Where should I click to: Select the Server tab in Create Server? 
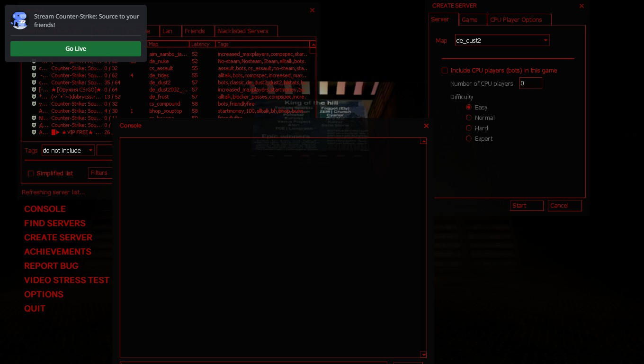click(444, 19)
